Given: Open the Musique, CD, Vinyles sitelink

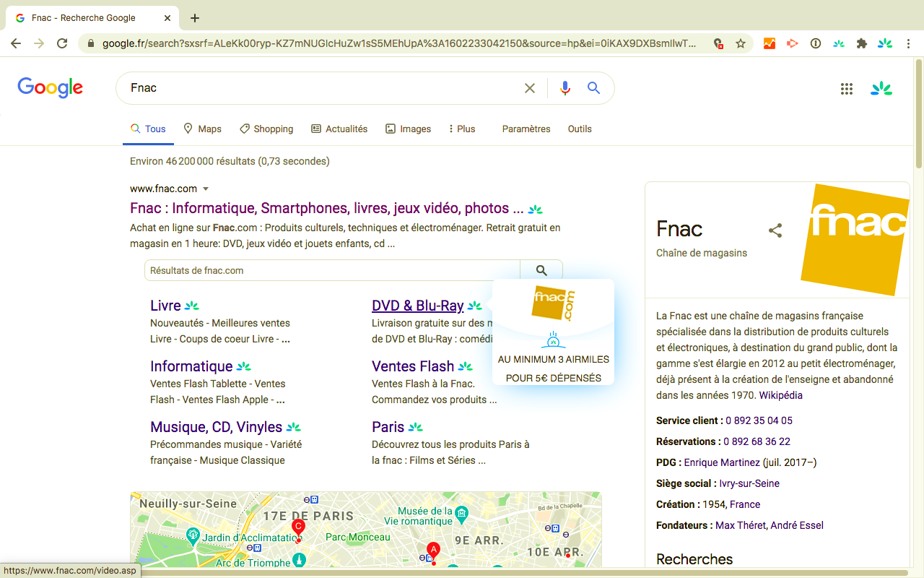Looking at the screenshot, I should click(x=217, y=427).
